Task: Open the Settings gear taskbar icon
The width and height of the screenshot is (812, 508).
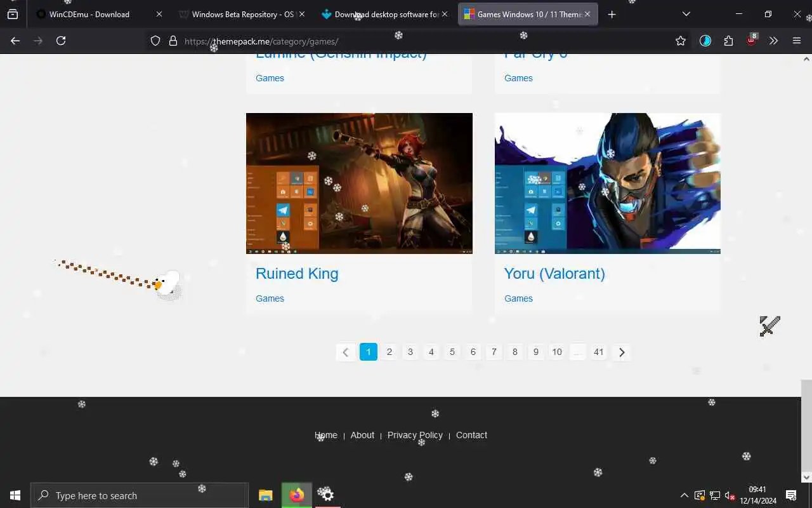Action: pos(328,495)
